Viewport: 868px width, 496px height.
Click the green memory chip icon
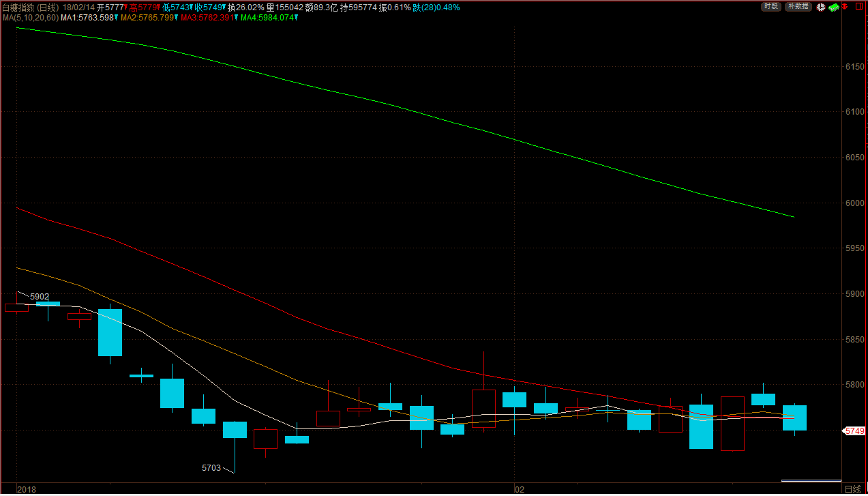834,8
